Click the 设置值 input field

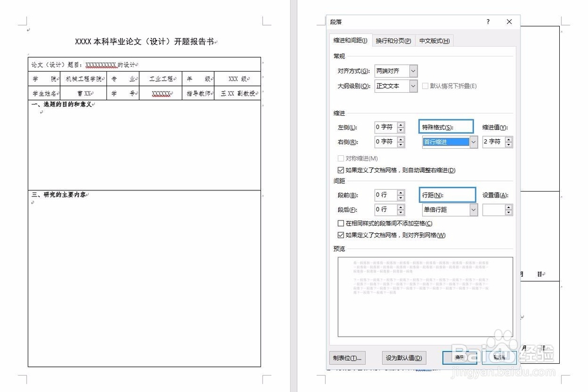pyautogui.click(x=493, y=210)
